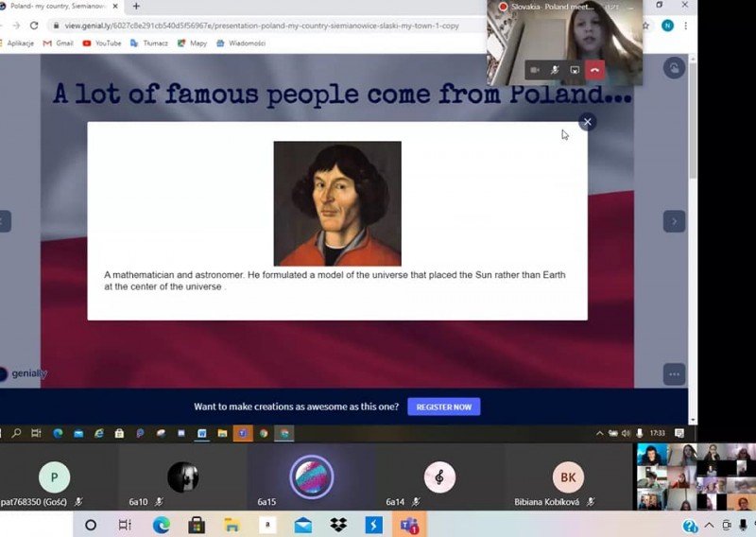Click the genial.ly address bar

tap(262, 26)
